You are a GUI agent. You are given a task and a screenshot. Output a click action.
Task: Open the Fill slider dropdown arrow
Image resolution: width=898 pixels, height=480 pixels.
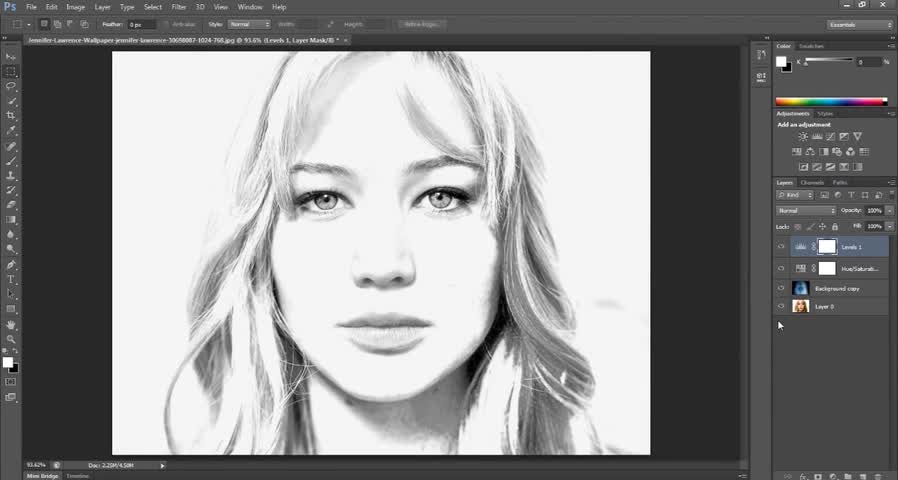pos(889,227)
